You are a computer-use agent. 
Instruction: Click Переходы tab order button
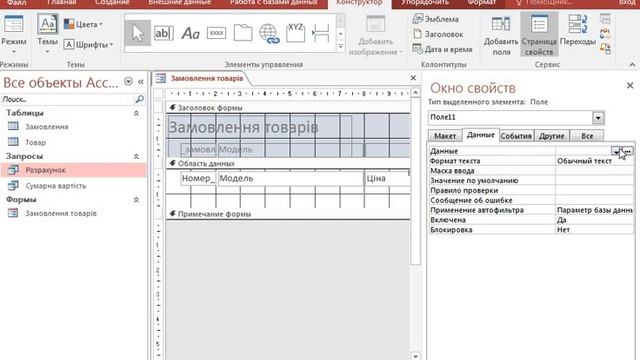coord(578,31)
